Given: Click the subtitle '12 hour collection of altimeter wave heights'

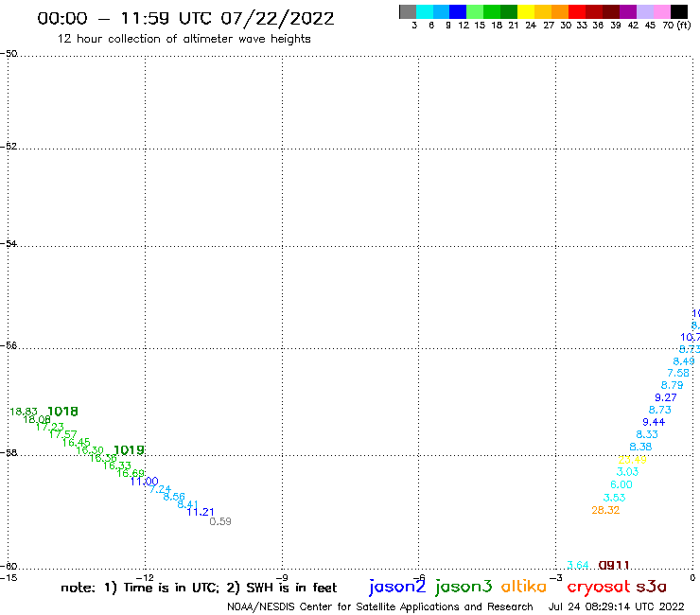Looking at the screenshot, I should (184, 39).
